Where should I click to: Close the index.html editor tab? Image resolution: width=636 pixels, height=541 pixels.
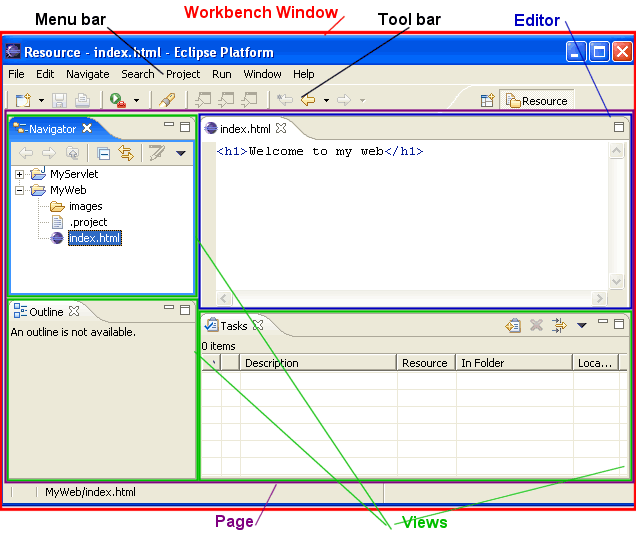281,129
